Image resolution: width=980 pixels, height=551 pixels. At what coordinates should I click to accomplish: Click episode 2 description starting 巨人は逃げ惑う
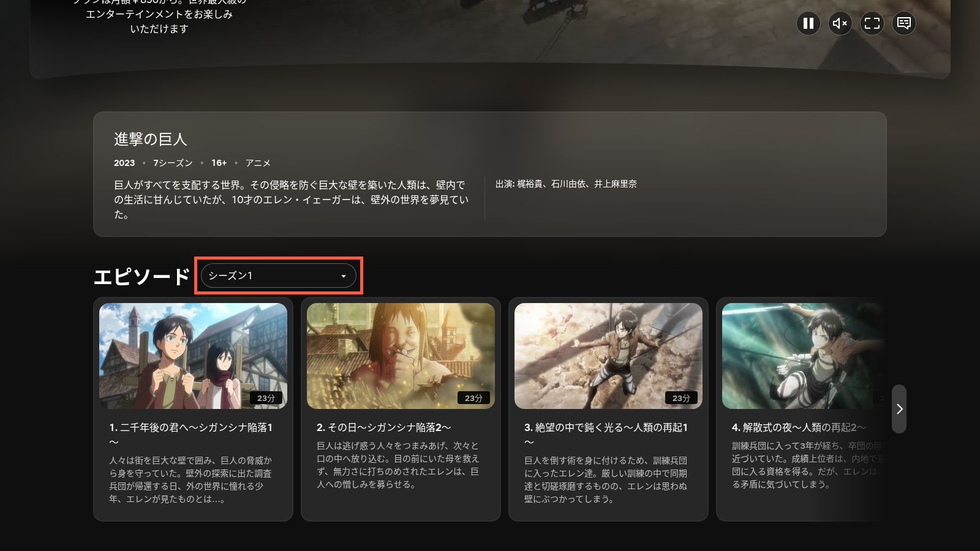[x=398, y=465]
